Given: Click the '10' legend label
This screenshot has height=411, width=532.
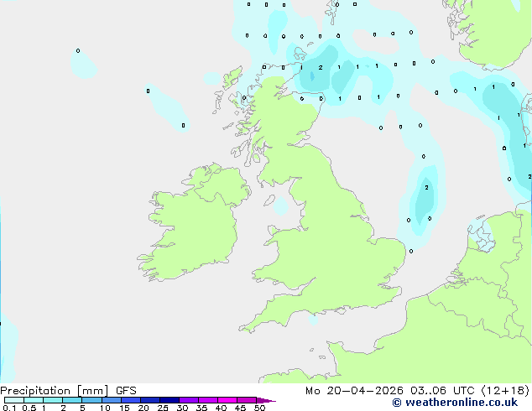Looking at the screenshot, I should tap(105, 408).
